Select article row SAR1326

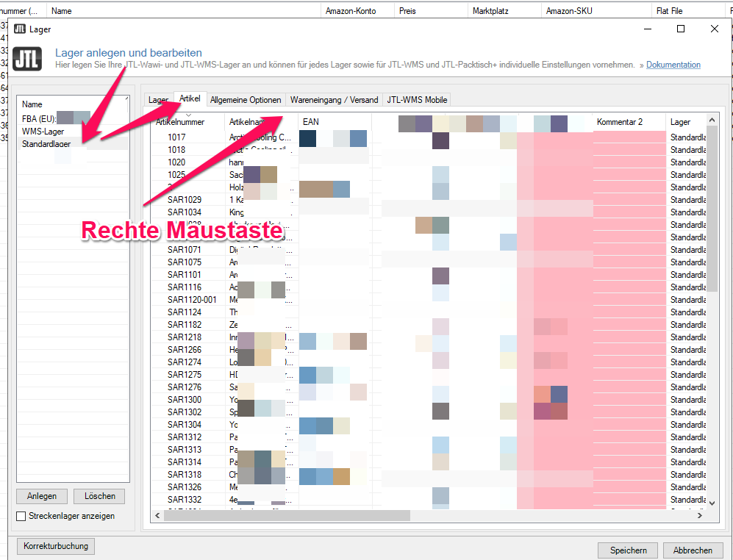(x=428, y=487)
